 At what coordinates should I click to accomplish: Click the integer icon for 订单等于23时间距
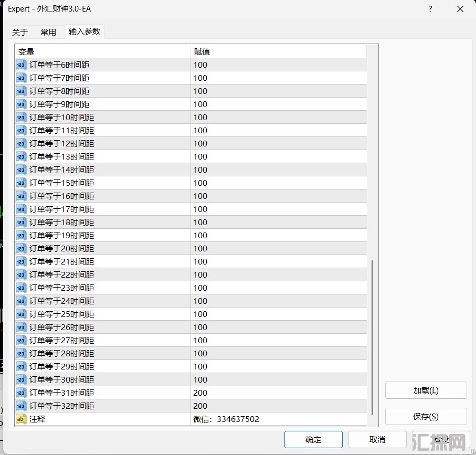21,288
